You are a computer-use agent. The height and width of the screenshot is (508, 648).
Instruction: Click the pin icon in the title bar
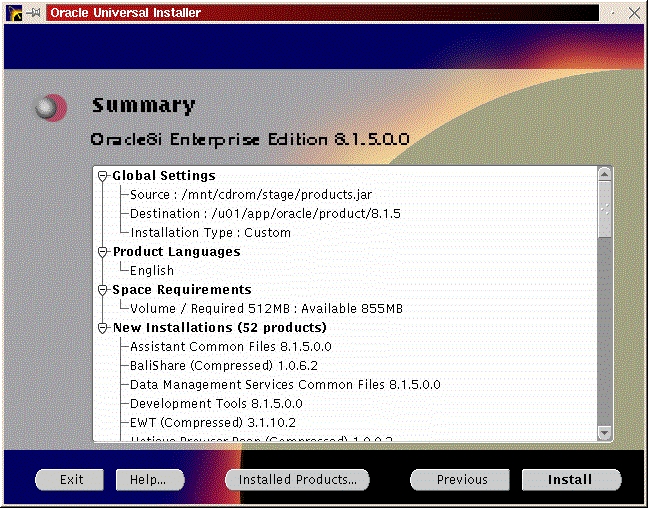click(35, 12)
